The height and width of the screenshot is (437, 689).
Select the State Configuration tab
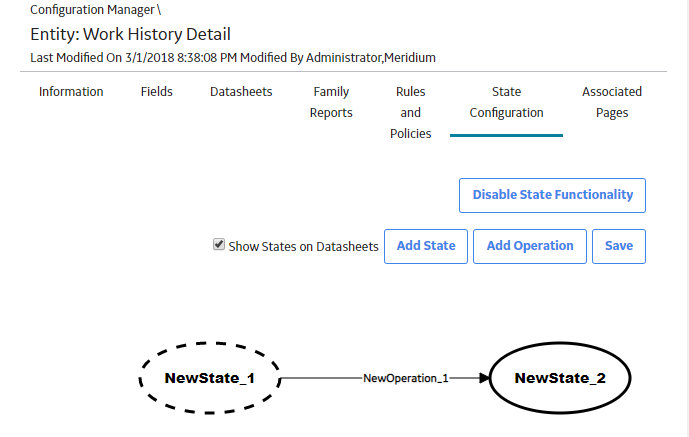click(507, 102)
